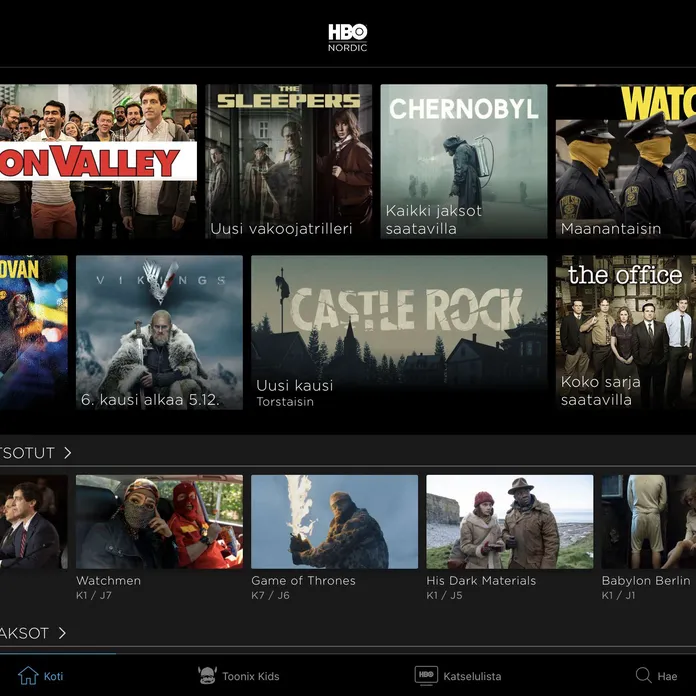Open the Castle Rock banner
The height and width of the screenshot is (696, 696).
click(x=399, y=332)
